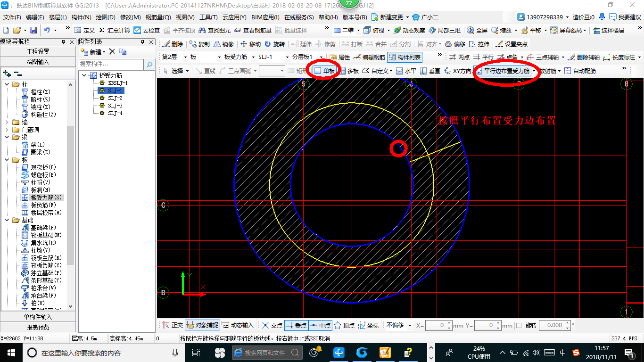644x362 pixels.
Task: Click 拉伸 stretch tool
Action: (x=479, y=44)
